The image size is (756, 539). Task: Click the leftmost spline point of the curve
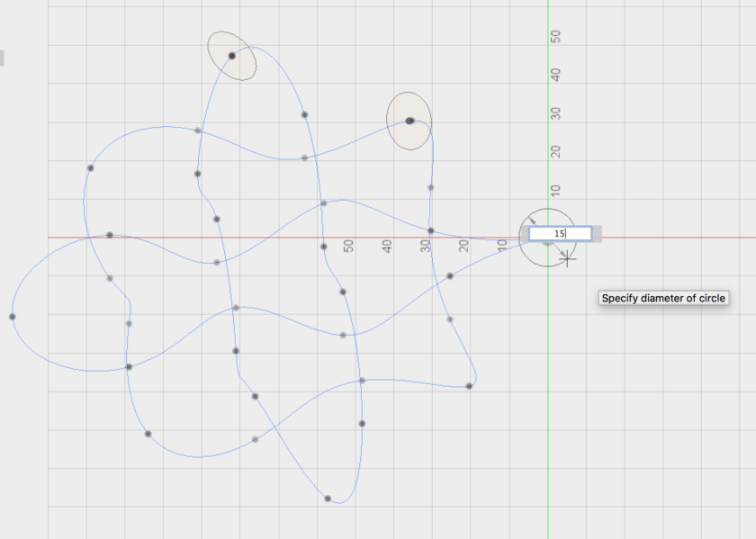pos(13,317)
